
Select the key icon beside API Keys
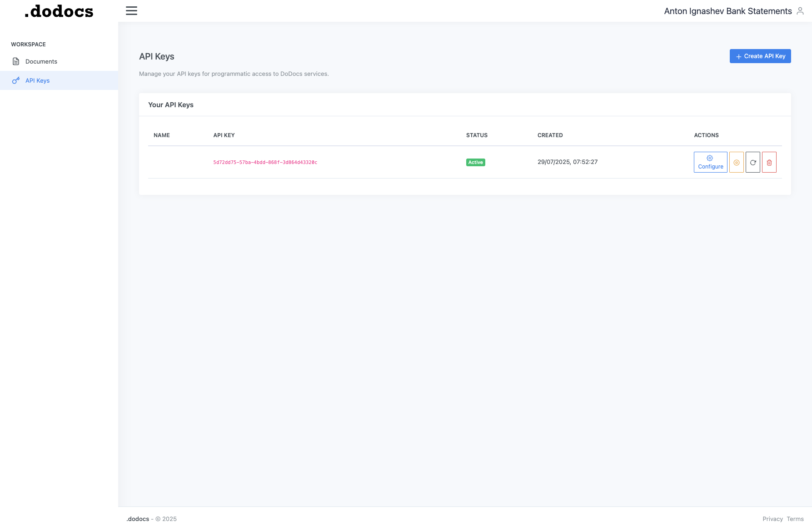pyautogui.click(x=16, y=80)
